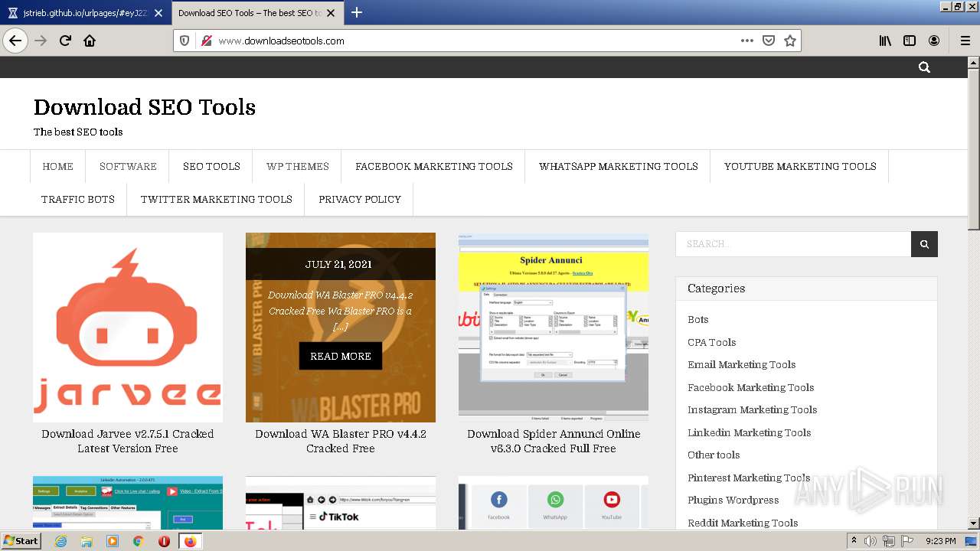Image resolution: width=980 pixels, height=551 pixels.
Task: Open the SEO TOOLS menu item
Action: point(211,166)
